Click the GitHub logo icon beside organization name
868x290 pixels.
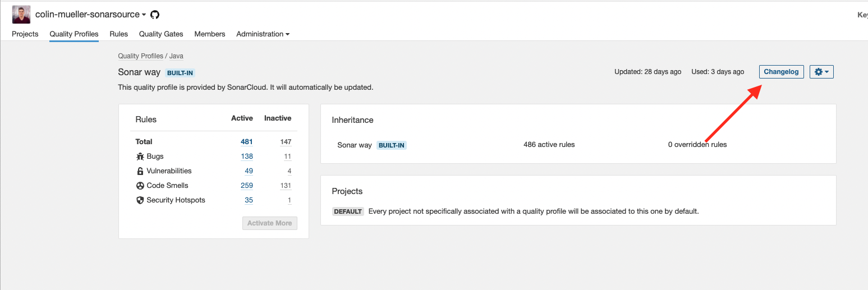(155, 15)
